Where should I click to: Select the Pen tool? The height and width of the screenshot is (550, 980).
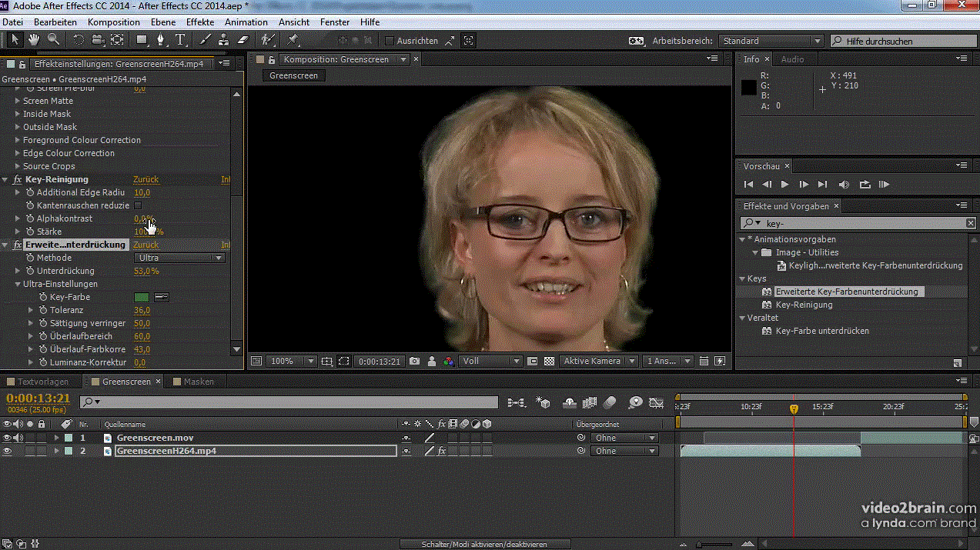(161, 40)
